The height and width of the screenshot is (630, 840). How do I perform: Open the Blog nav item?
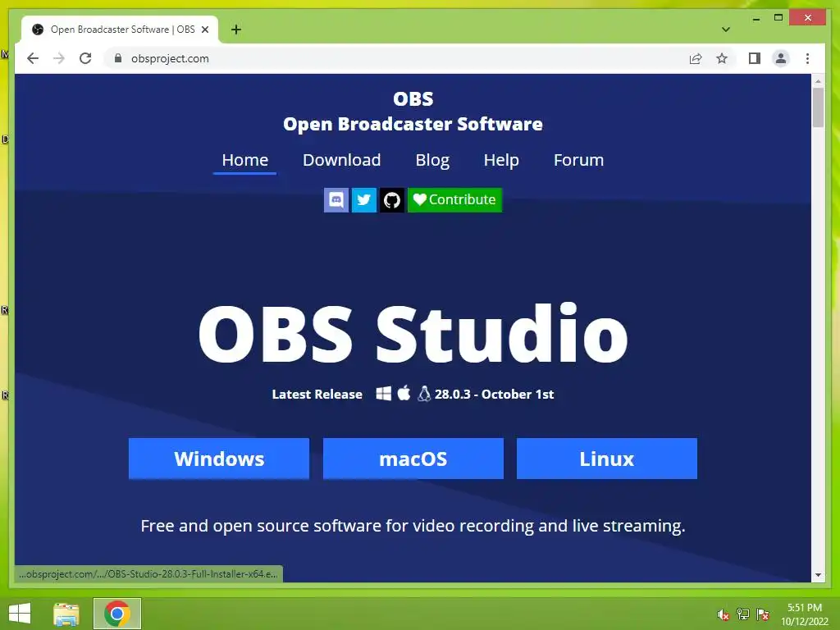click(432, 160)
